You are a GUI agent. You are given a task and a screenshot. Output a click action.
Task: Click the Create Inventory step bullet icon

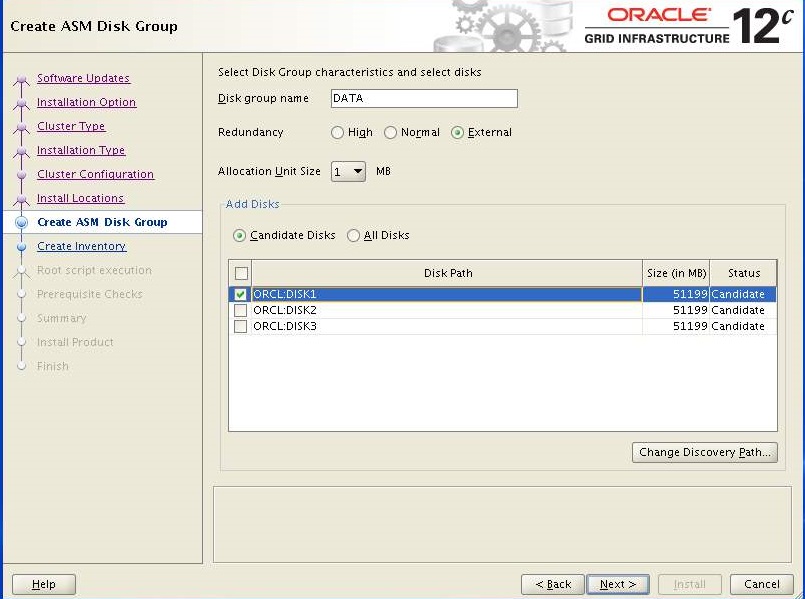pyautogui.click(x=22, y=247)
